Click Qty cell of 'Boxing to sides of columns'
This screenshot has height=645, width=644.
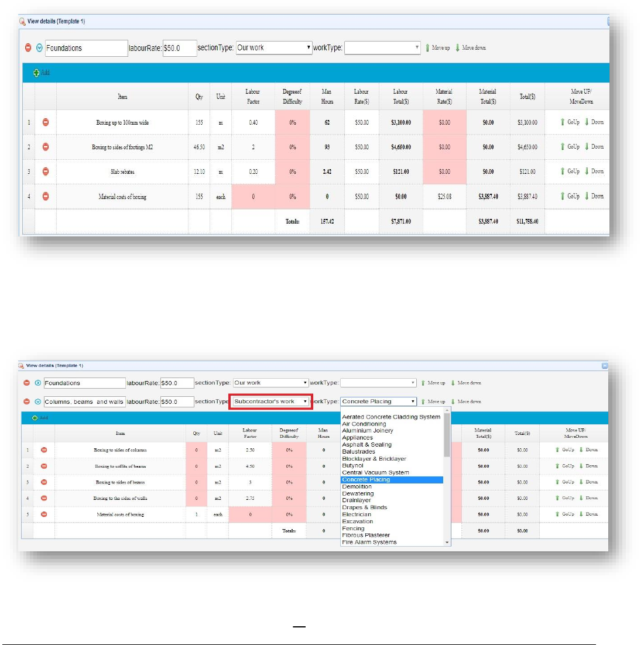coord(196,450)
